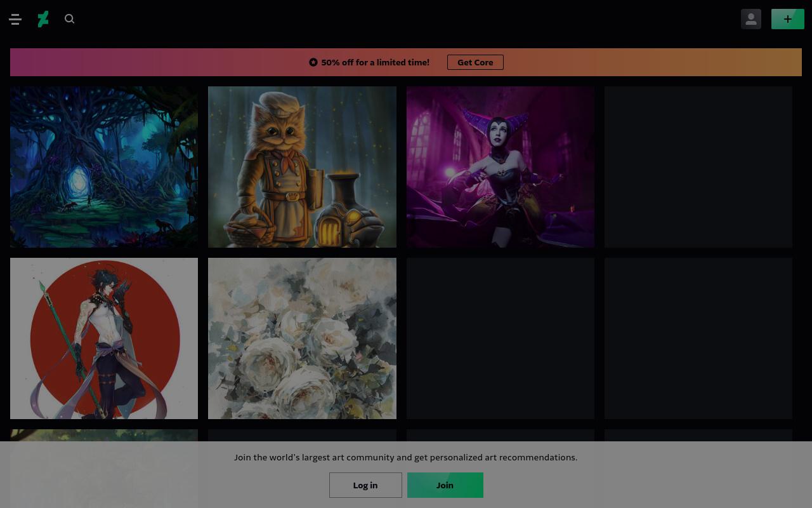Open search with the magnifier icon
This screenshot has height=508, width=812.
coord(70,19)
